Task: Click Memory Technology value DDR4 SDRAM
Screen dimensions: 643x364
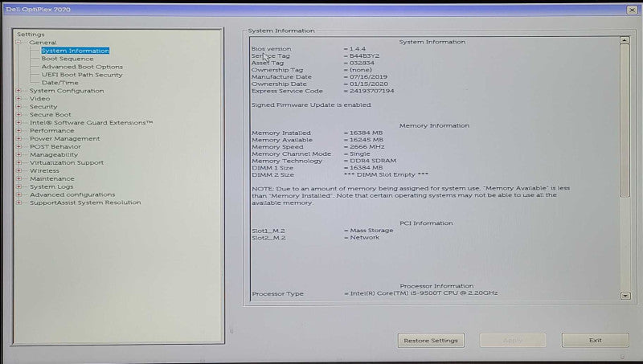Action: coord(373,161)
